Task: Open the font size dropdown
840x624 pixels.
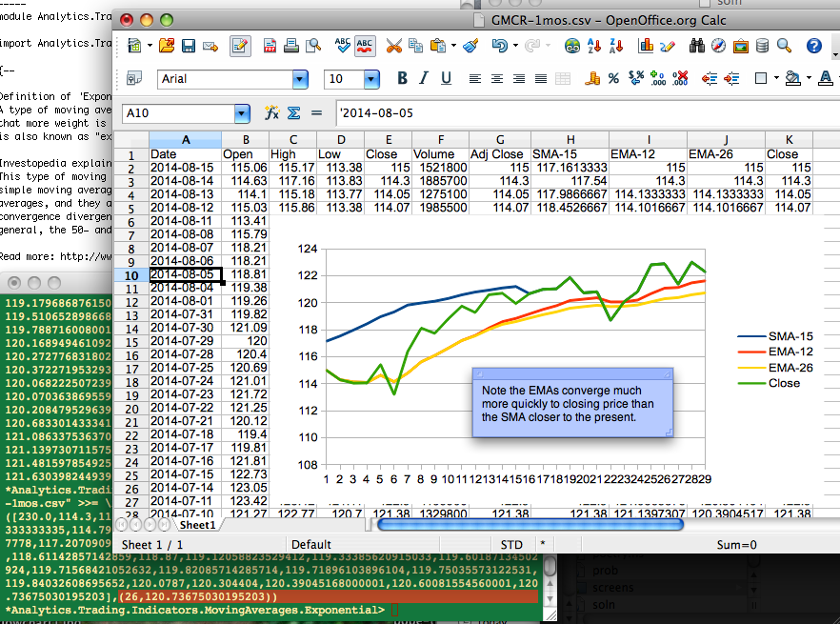Action: pyautogui.click(x=371, y=79)
